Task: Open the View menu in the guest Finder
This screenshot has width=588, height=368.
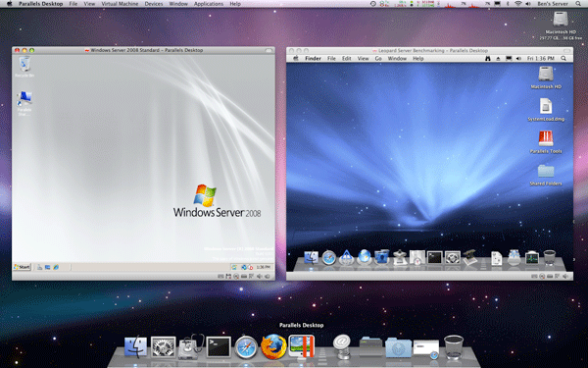Action: (x=363, y=59)
